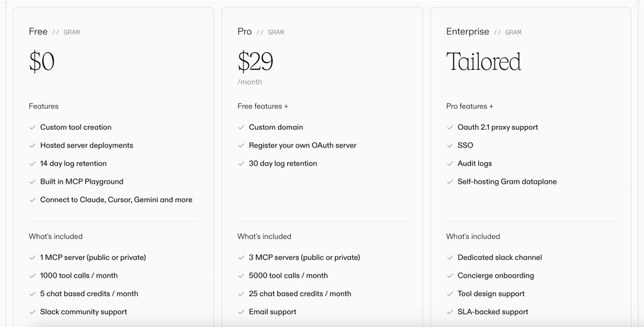Screen dimensions: 644x327
Task: Click the Register your own OAuth server text
Action: pos(303,146)
